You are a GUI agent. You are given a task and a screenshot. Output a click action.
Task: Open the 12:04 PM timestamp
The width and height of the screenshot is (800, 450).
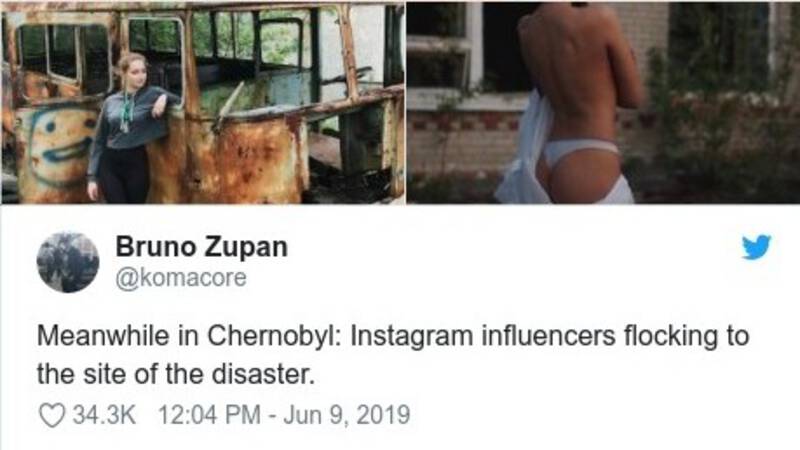(210, 415)
